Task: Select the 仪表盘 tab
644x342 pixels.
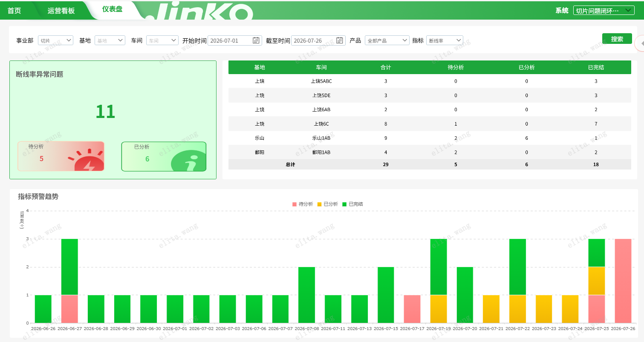Action: (113, 9)
